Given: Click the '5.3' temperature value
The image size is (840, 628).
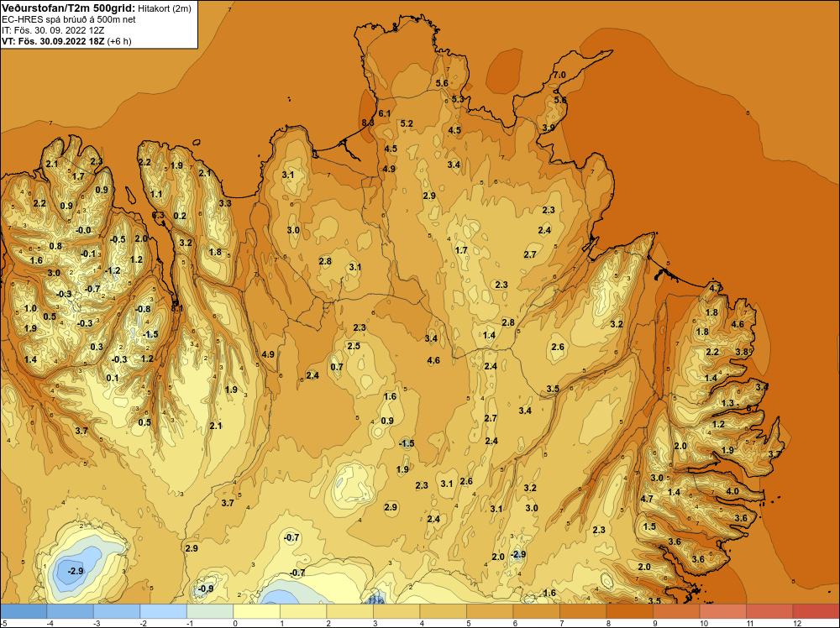Looking at the screenshot, I should point(458,100).
